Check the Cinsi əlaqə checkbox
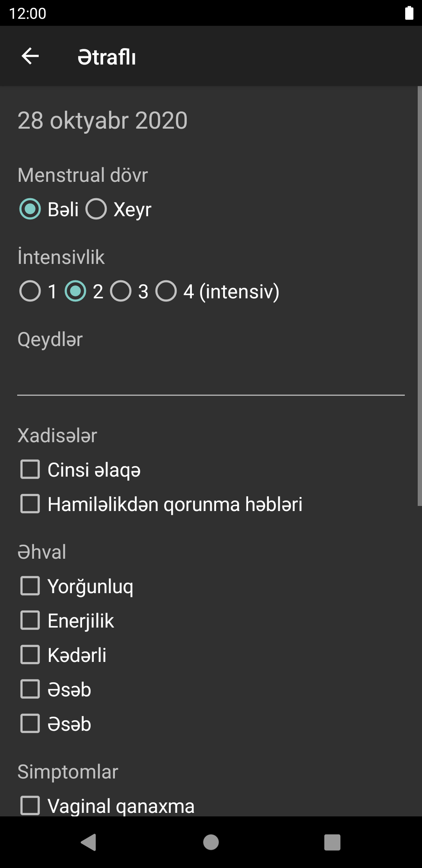Screen dimensions: 422x868 [x=30, y=469]
